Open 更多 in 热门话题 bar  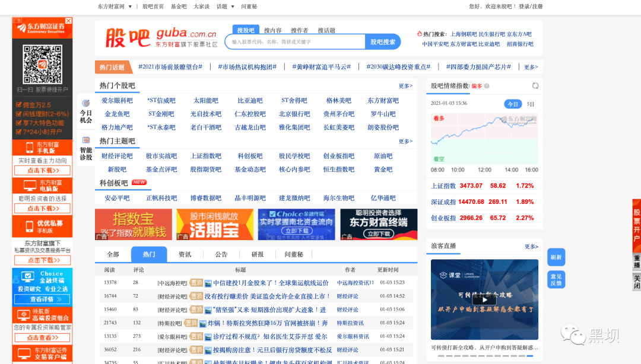pos(531,67)
